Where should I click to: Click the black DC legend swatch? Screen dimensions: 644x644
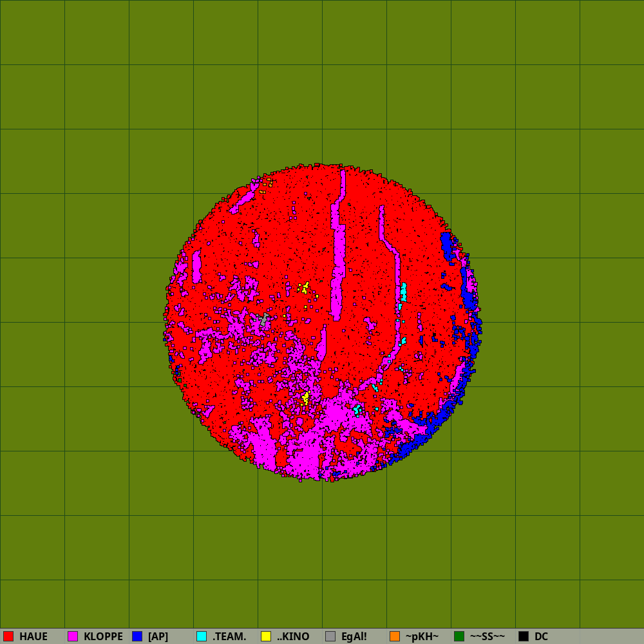click(524, 636)
